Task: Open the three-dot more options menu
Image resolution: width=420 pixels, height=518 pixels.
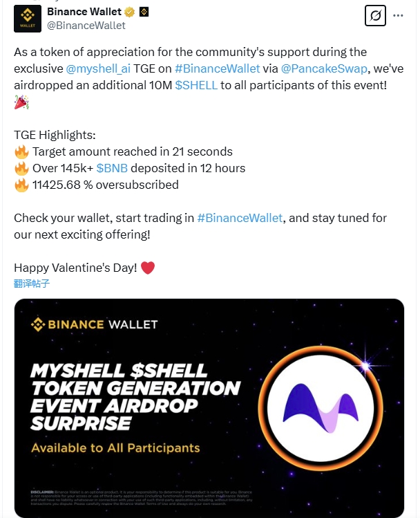Action: click(398, 15)
